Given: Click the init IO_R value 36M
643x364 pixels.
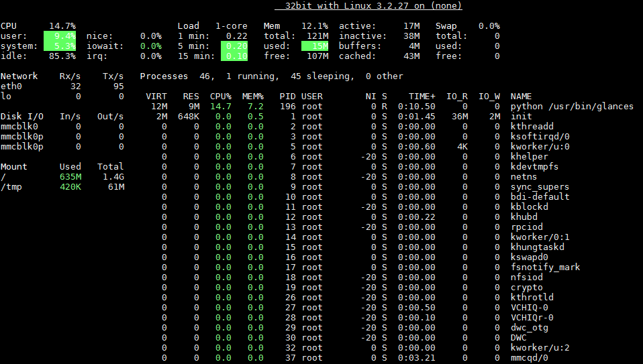Looking at the screenshot, I should (x=460, y=116).
